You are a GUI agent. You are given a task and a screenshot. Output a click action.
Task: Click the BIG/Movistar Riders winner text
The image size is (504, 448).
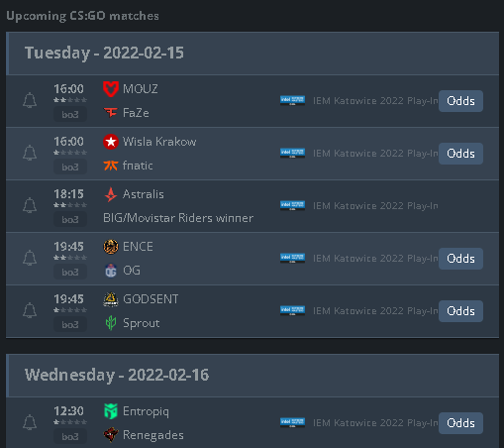pos(178,218)
